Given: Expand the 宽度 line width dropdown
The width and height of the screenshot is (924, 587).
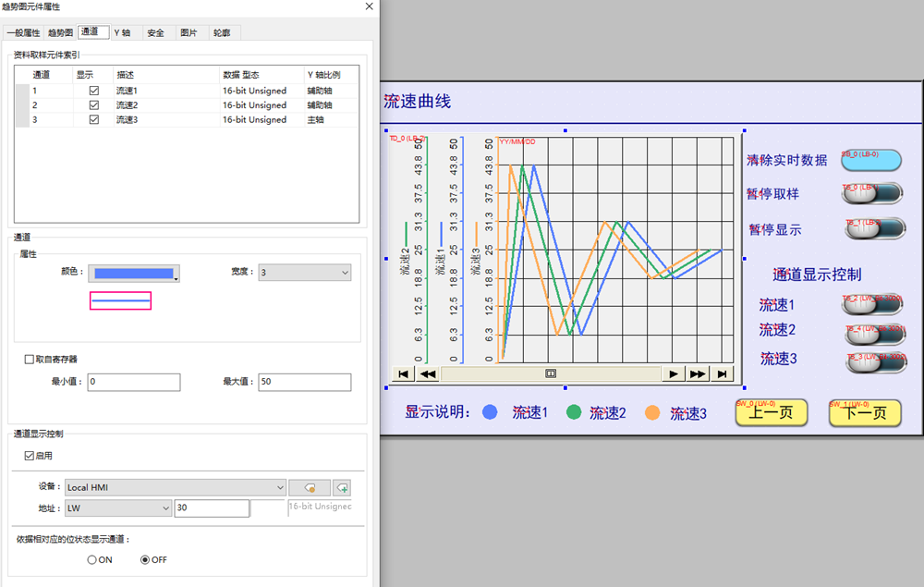Looking at the screenshot, I should point(303,273).
